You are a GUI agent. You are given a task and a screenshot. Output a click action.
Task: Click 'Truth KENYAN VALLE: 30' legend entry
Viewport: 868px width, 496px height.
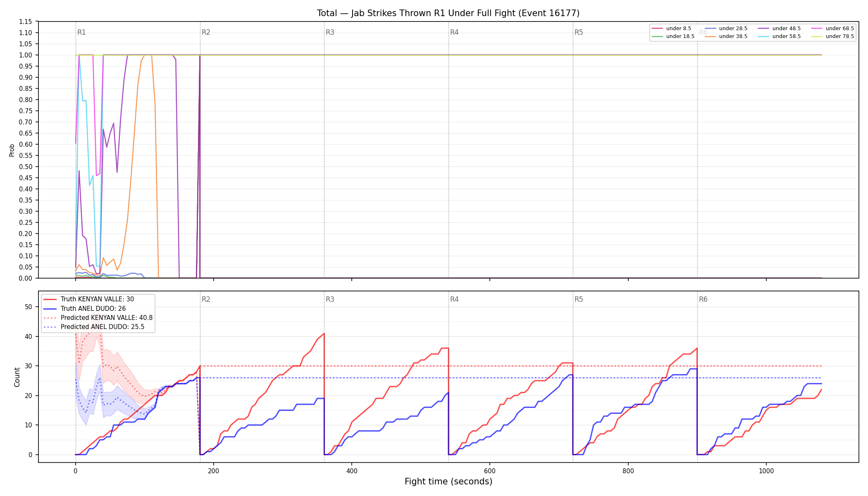click(88, 299)
